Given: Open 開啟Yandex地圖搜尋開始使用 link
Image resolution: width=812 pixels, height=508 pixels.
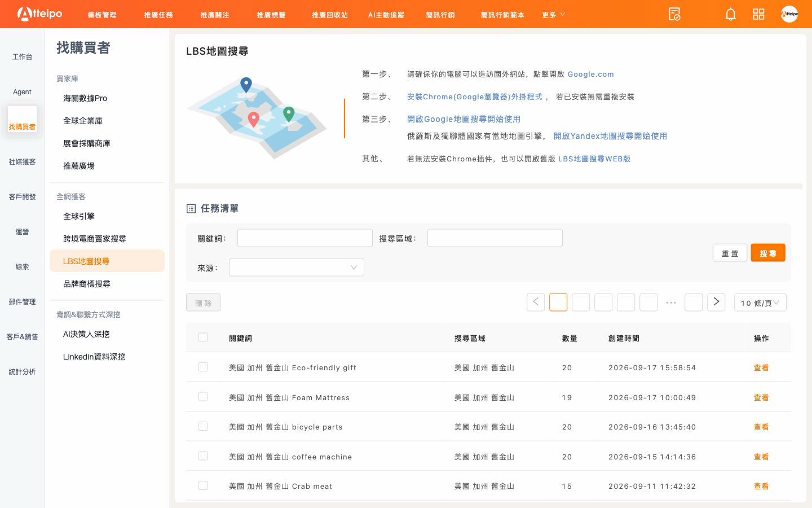Looking at the screenshot, I should [x=610, y=136].
